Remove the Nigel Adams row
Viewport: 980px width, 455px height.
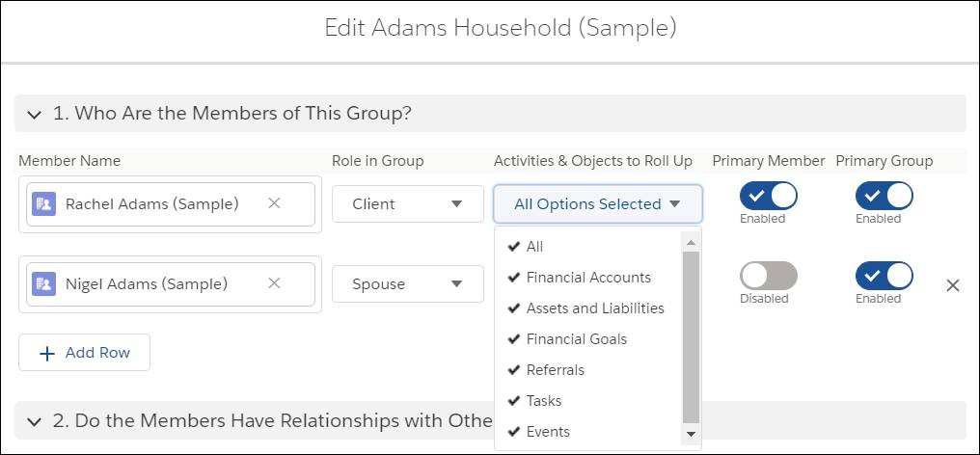pyautogui.click(x=952, y=286)
